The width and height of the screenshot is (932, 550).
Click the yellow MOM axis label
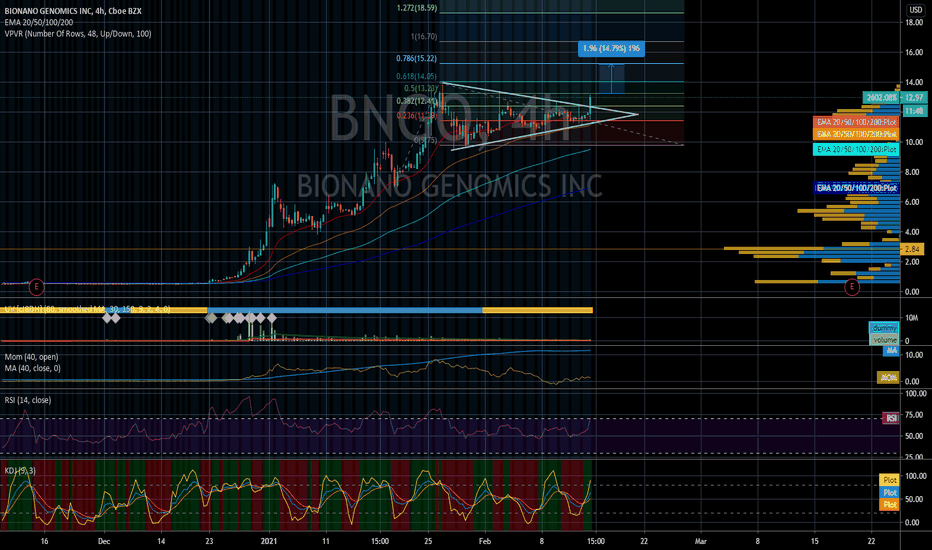pyautogui.click(x=888, y=377)
